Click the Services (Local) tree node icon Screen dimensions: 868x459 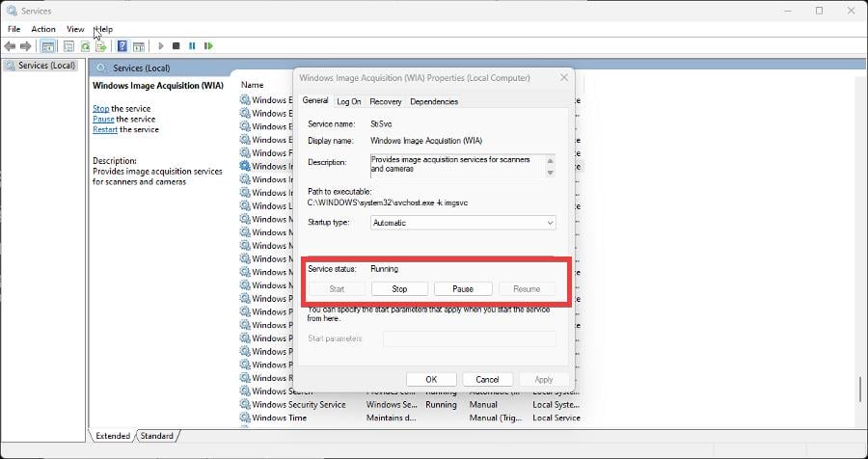tap(10, 66)
